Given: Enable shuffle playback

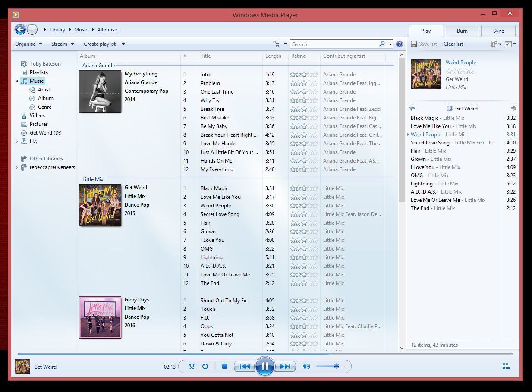Looking at the screenshot, I should [x=192, y=366].
